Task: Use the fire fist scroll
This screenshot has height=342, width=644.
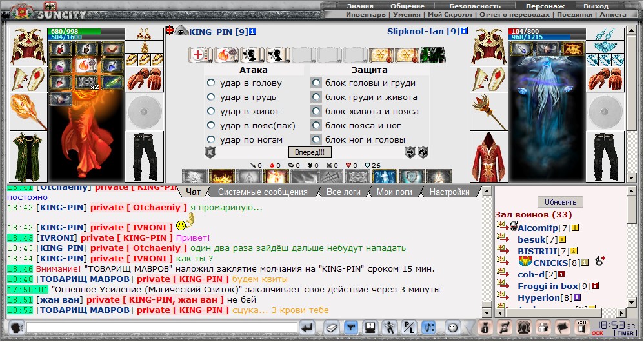Action: click(226, 55)
